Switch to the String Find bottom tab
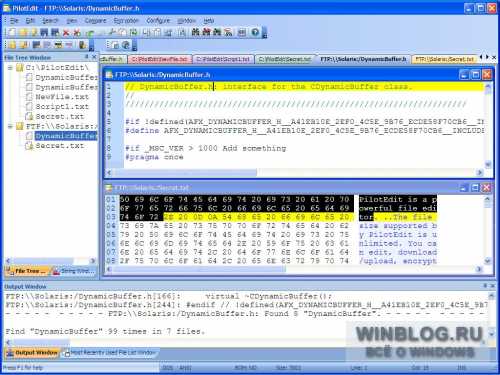The width and height of the screenshot is (500, 375). 74,271
